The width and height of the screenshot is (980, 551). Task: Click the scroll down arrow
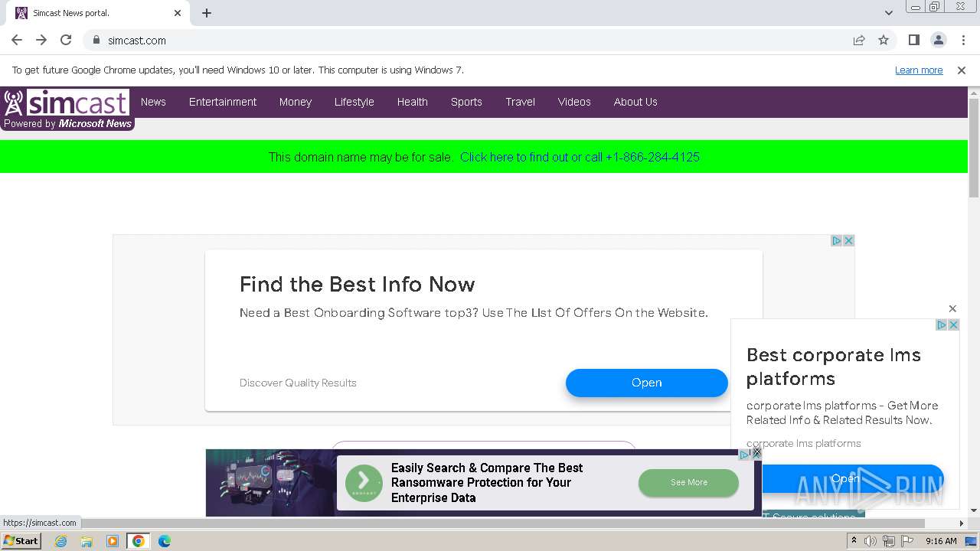[x=974, y=510]
